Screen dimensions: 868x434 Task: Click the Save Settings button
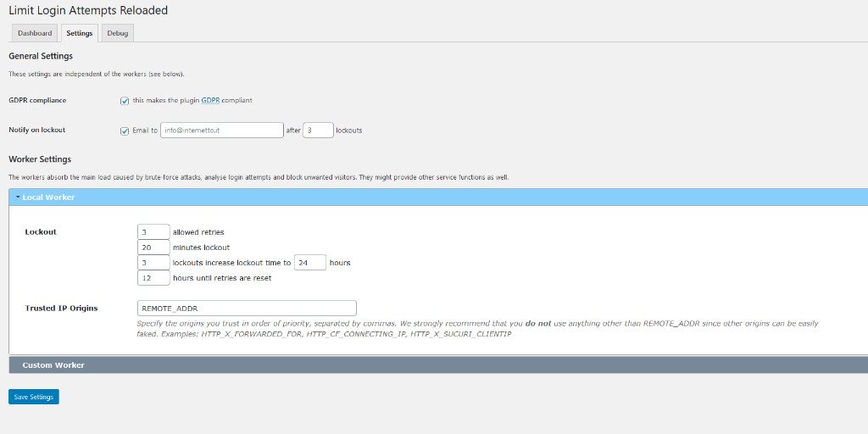(34, 397)
